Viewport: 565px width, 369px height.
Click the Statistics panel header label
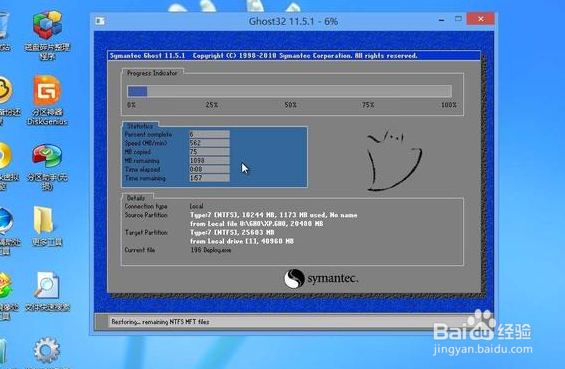coord(140,126)
